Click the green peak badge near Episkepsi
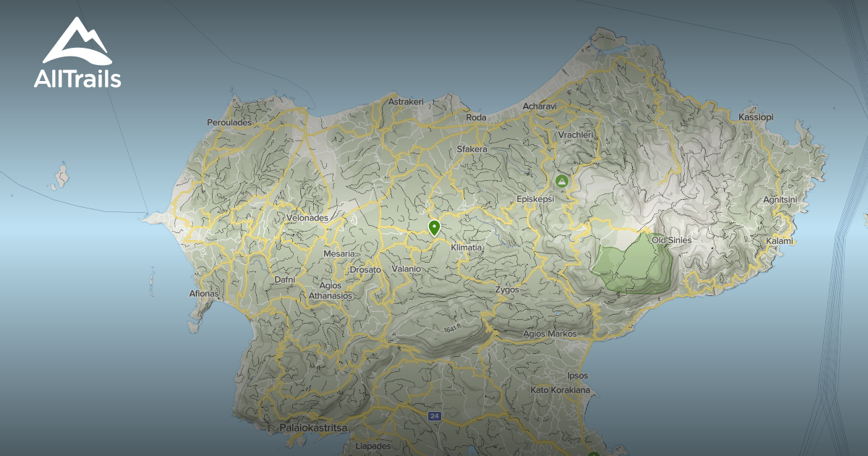Screen dimensions: 868x456 pos(561,180)
